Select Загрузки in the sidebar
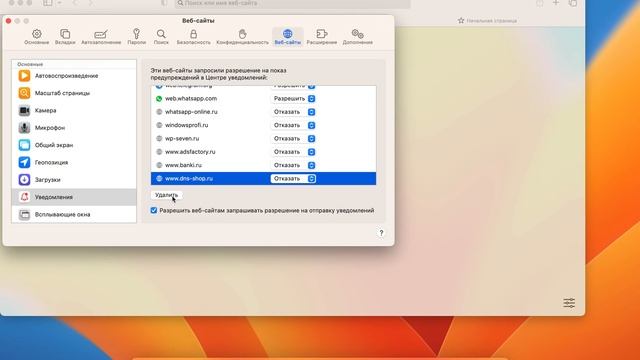This screenshot has width=640, height=360. pos(74,180)
